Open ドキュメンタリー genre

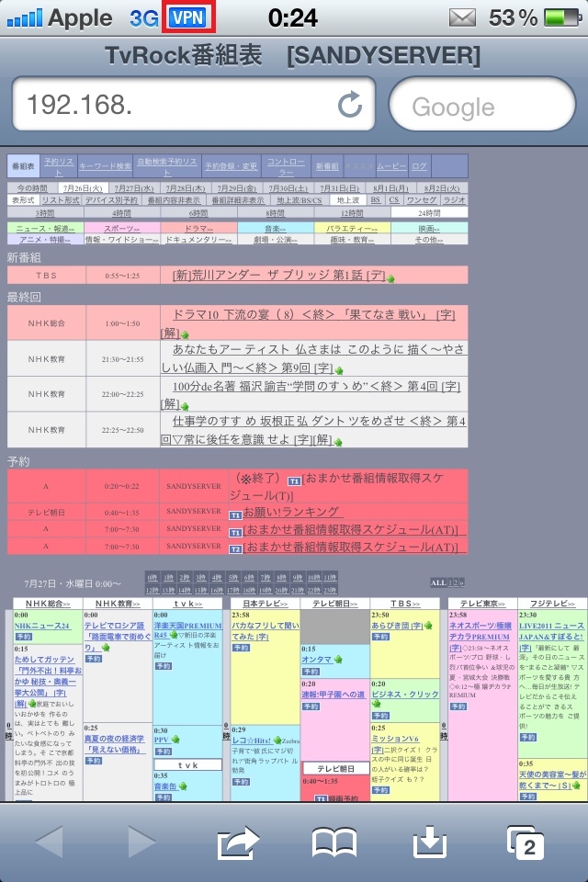(198, 239)
